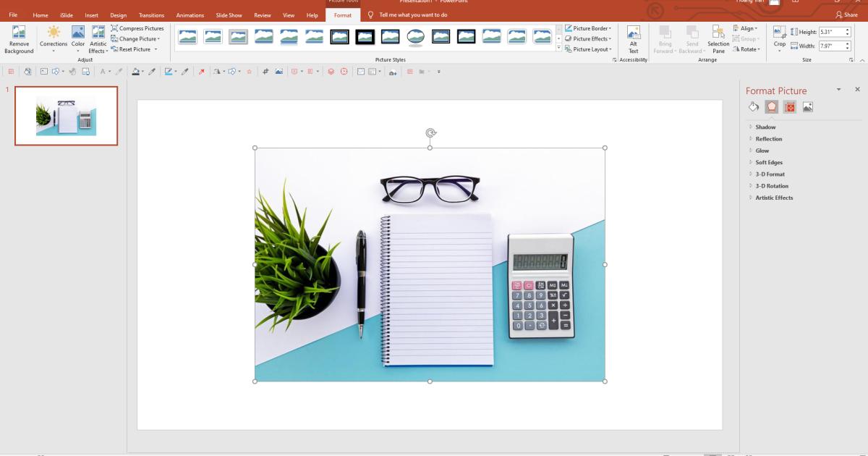Activate the Crop tool
Screen dimensions: 868x456
[x=778, y=38]
